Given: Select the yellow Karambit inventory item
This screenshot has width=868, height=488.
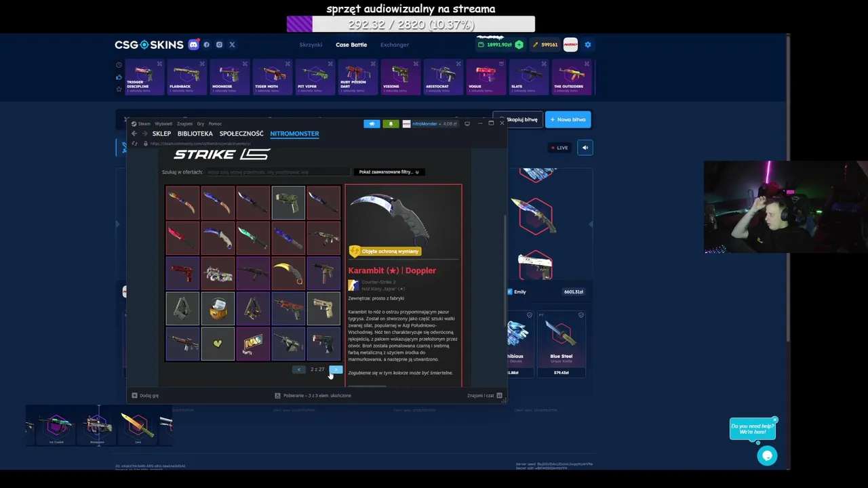Looking at the screenshot, I should pyautogui.click(x=288, y=273).
